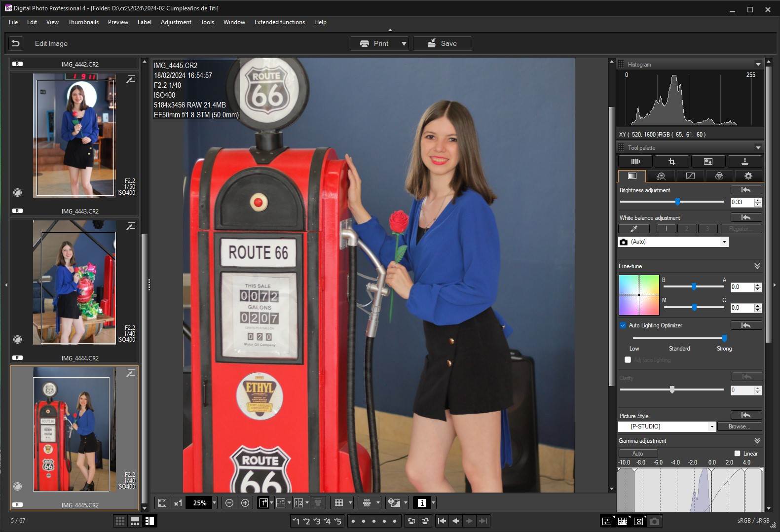This screenshot has width=780, height=532.
Task: Switch to the color adjustment tab
Action: pyautogui.click(x=719, y=176)
